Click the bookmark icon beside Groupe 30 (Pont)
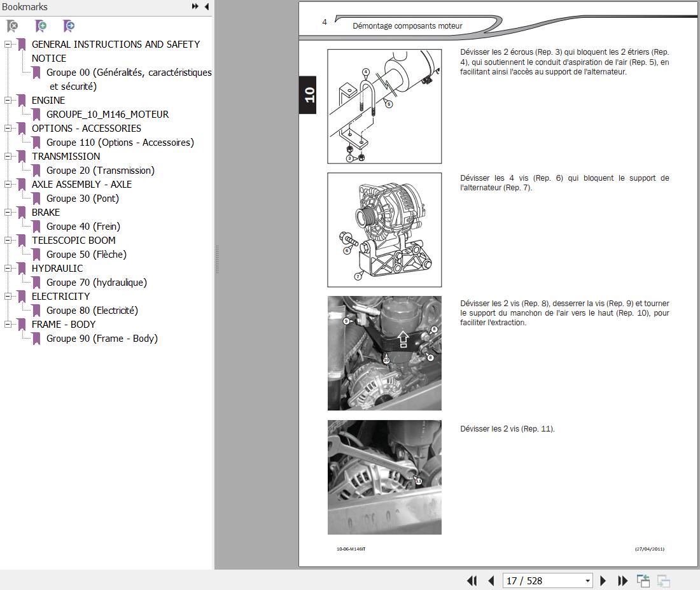 pyautogui.click(x=37, y=199)
